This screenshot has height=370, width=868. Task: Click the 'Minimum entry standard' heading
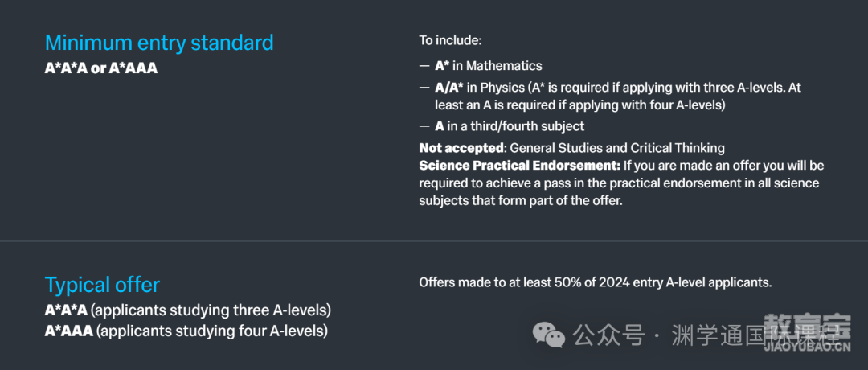(159, 43)
